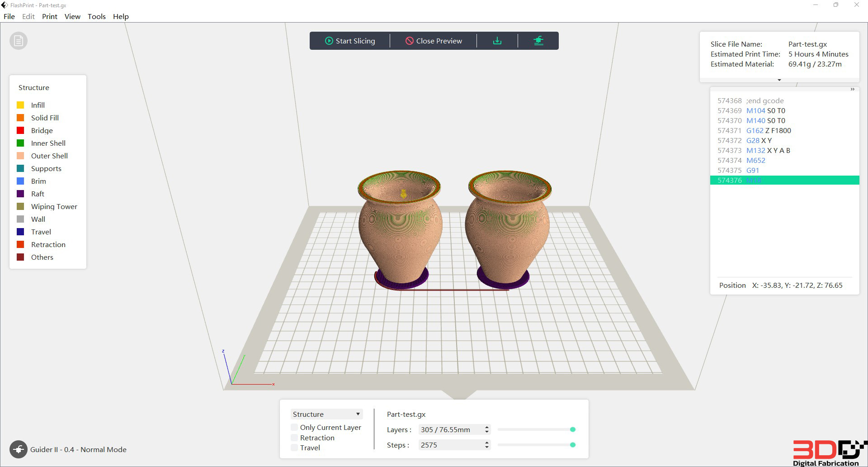The width and height of the screenshot is (868, 467).
Task: Click the send-to-printer icon in toolbar
Action: [x=538, y=41]
